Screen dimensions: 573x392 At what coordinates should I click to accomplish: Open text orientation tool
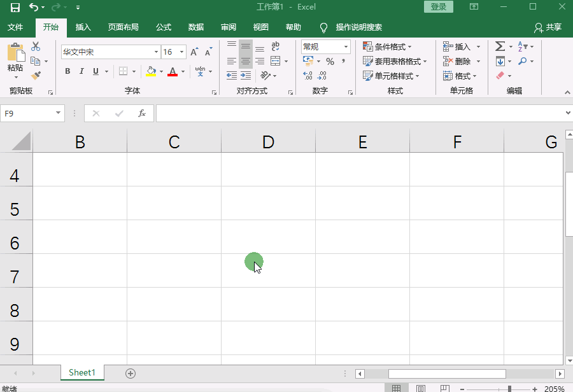265,76
